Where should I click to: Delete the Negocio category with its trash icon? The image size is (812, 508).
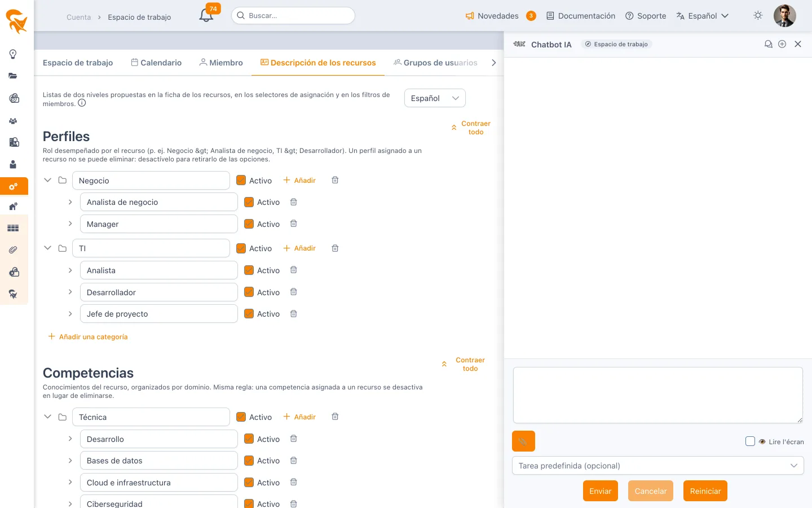tap(335, 180)
